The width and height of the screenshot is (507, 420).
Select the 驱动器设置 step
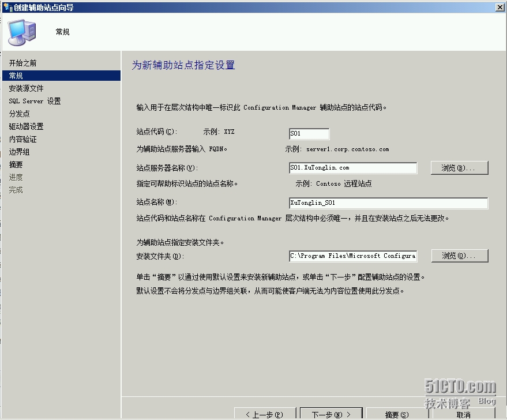[x=26, y=126]
